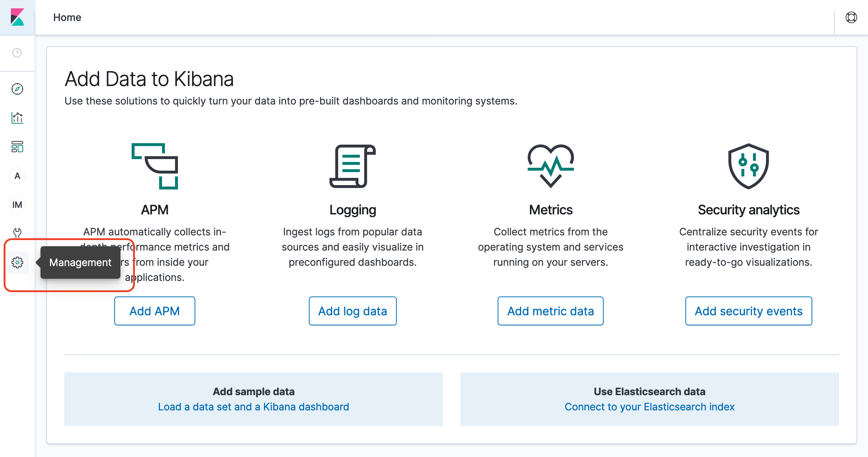Click Add security events button
The width and height of the screenshot is (868, 457).
click(749, 311)
